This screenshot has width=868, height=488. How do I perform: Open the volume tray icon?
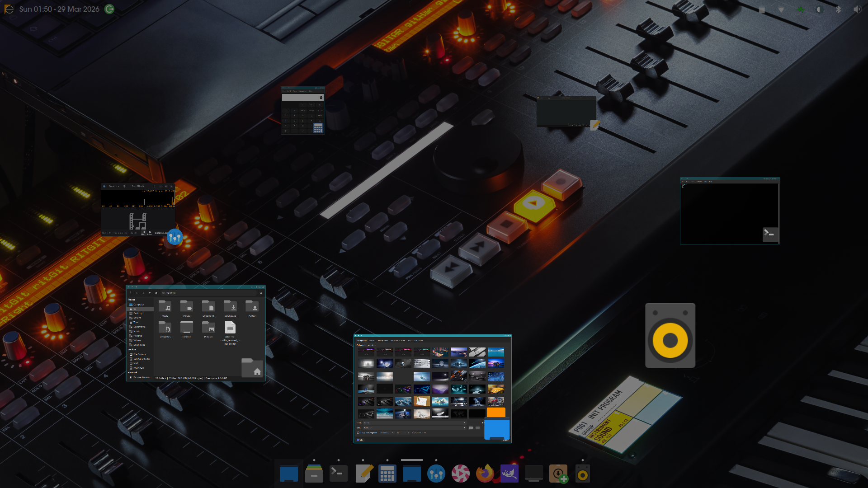click(x=857, y=9)
